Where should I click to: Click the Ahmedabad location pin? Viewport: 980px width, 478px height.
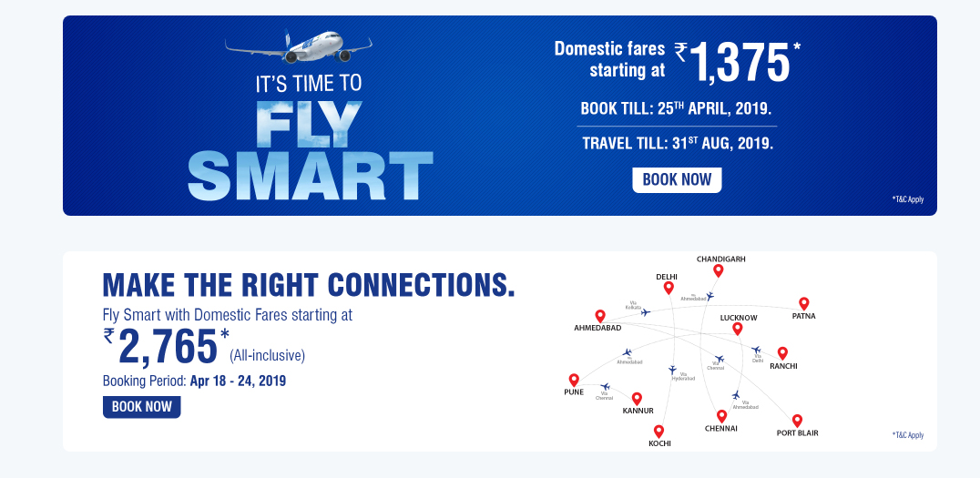pos(600,316)
